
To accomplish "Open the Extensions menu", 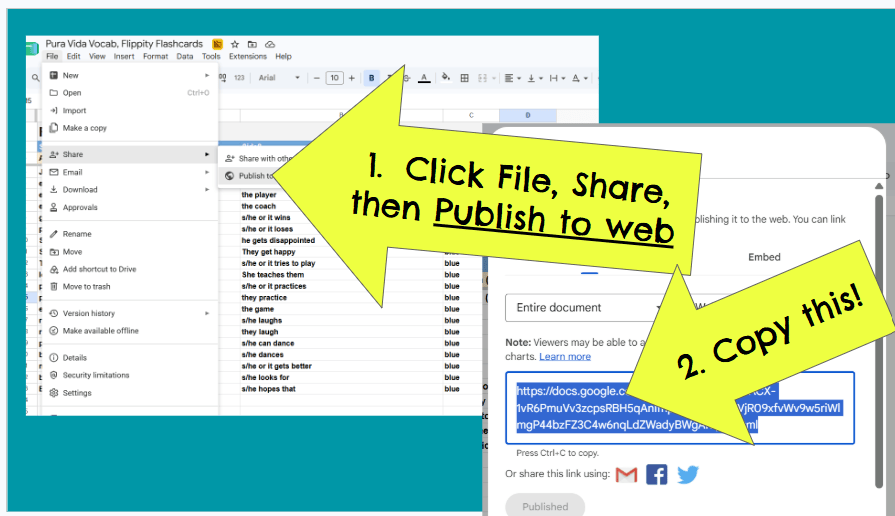I will point(248,57).
